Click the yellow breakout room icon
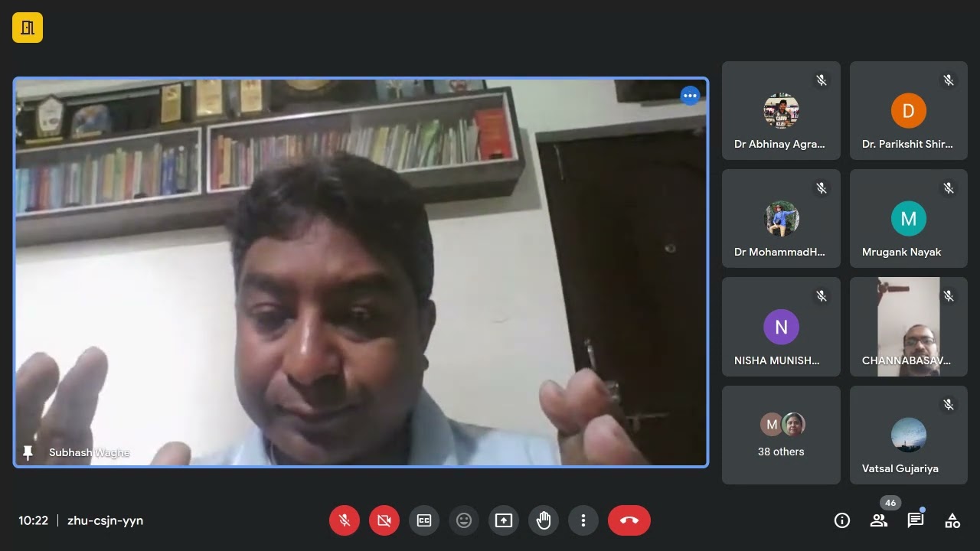 [x=28, y=28]
